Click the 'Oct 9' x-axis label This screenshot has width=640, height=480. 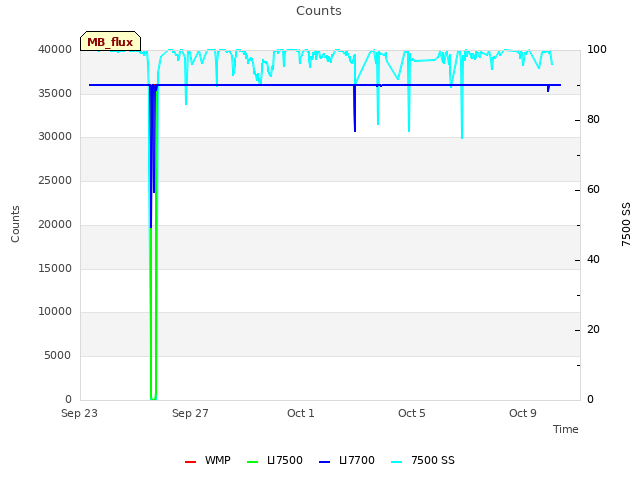coord(523,413)
